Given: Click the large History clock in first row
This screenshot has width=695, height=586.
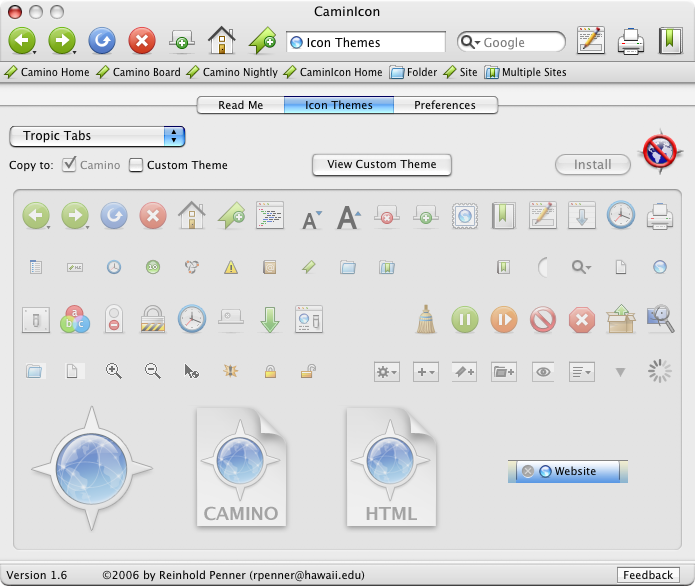Looking at the screenshot, I should point(621,215).
